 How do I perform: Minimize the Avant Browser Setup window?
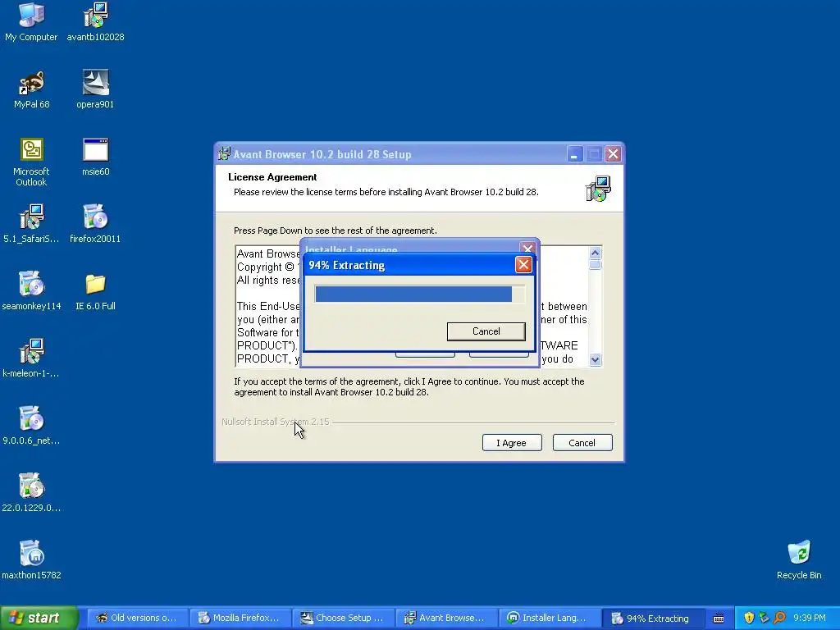(575, 154)
